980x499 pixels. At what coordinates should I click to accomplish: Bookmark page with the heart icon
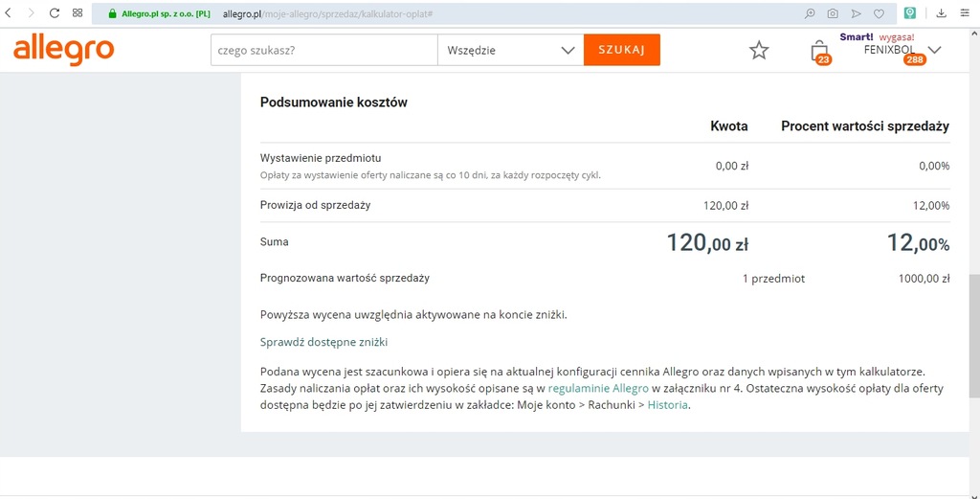click(879, 13)
